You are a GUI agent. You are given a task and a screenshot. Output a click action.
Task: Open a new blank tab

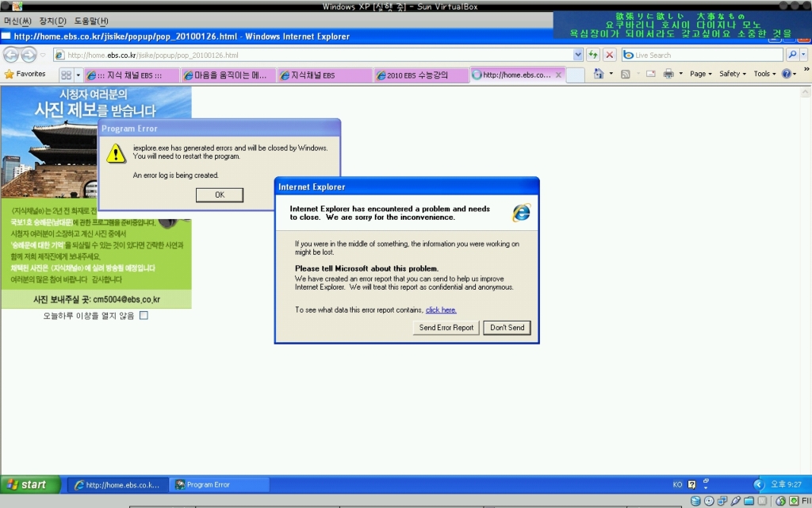(576, 75)
